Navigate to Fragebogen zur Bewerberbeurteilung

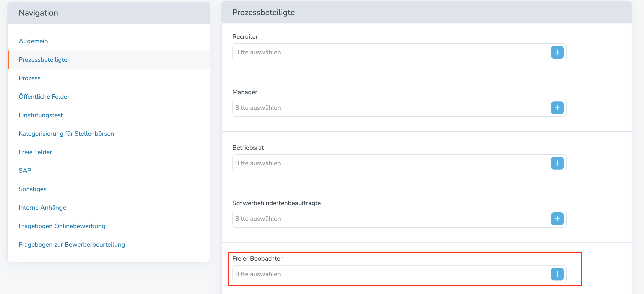[72, 245]
